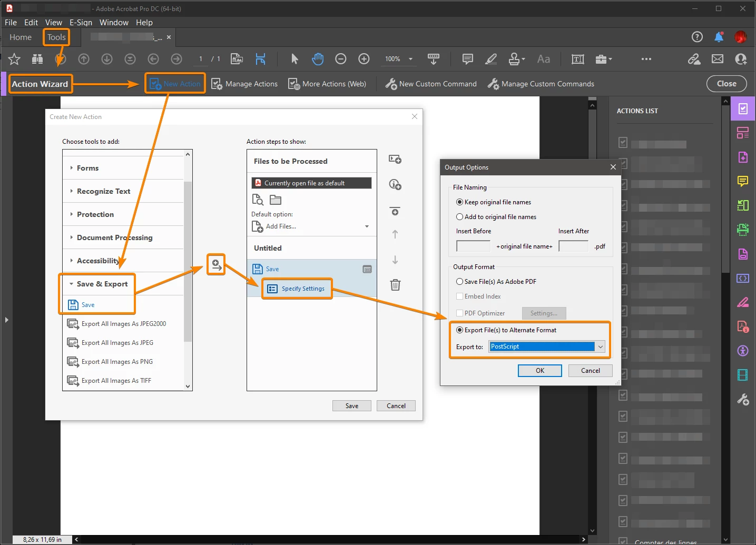Select Export All Images As PNG
The image size is (756, 545).
110,362
